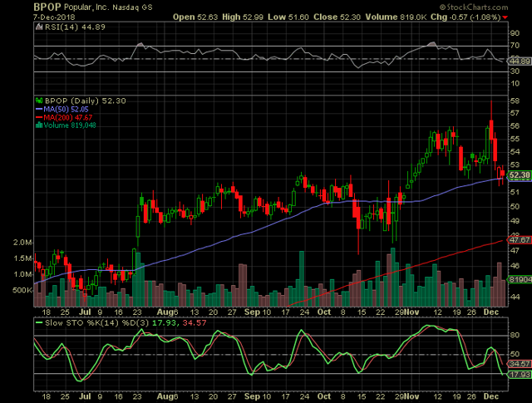Image resolution: width=532 pixels, height=403 pixels.
Task: Click the 70 level label on RSI axis
Action: pos(515,46)
